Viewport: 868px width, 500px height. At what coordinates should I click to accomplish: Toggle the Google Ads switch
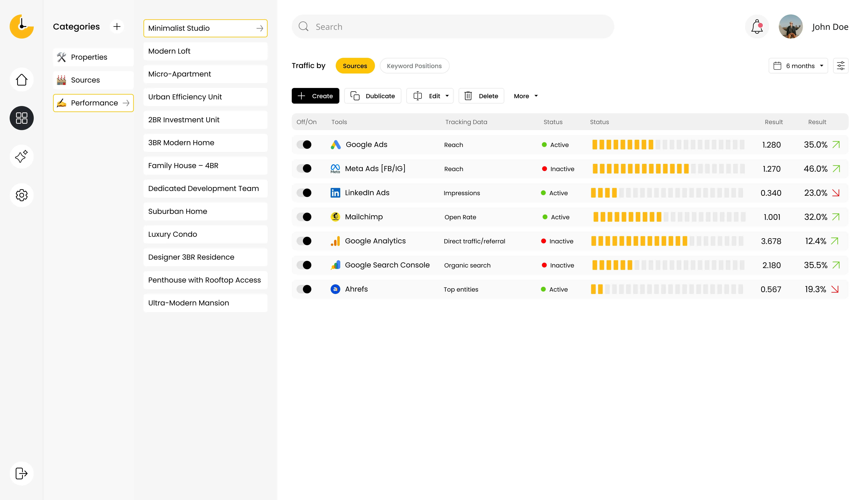304,145
